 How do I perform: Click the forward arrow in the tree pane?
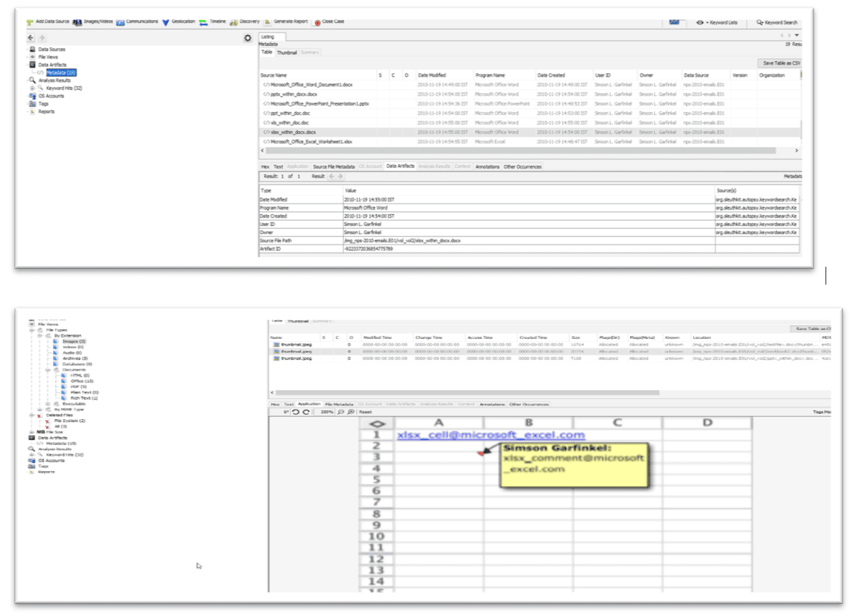click(42, 38)
